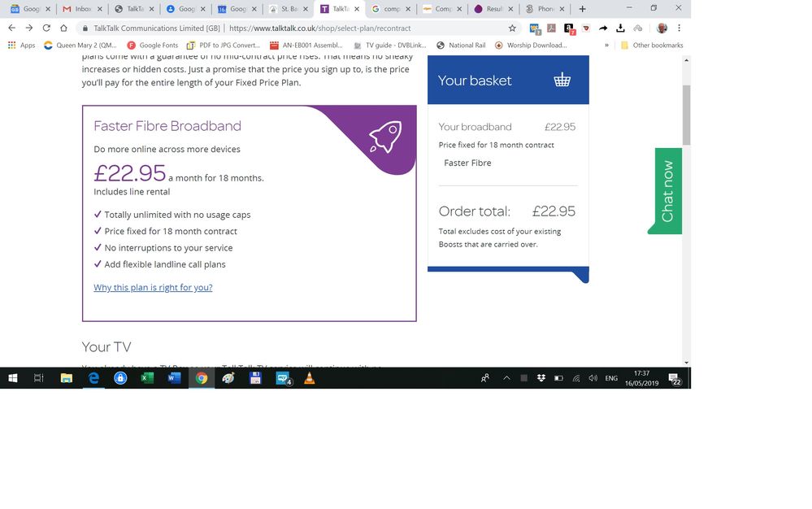Screen dimensions: 812x509
Task: Click the address bar URL field
Action: 325,28
